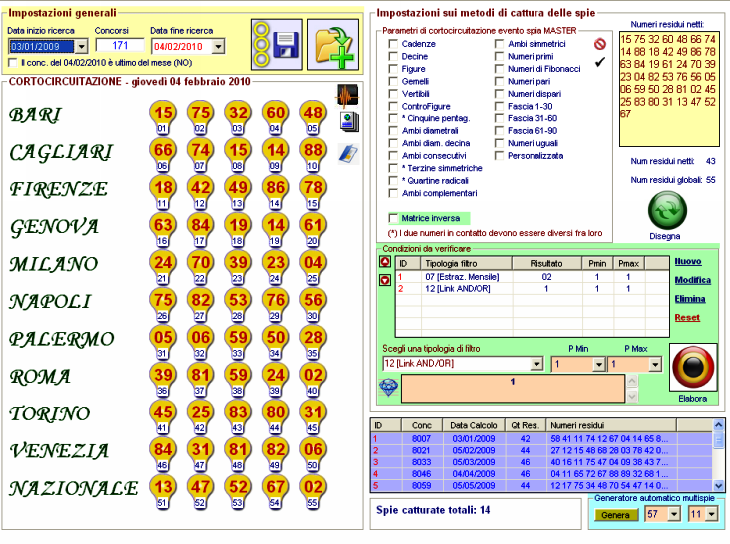
Task: Click Milano bulb 70 position 22
Action: (201, 266)
